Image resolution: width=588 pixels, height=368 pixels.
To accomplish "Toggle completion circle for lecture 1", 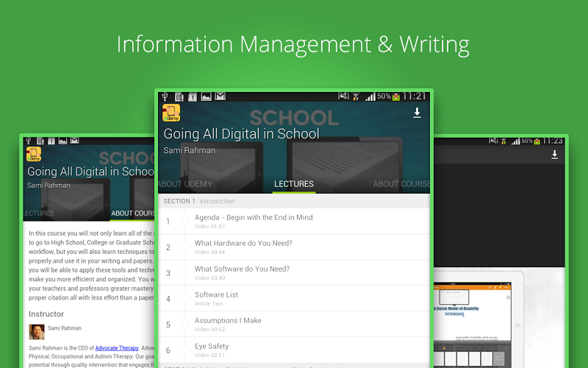I will pos(184,221).
